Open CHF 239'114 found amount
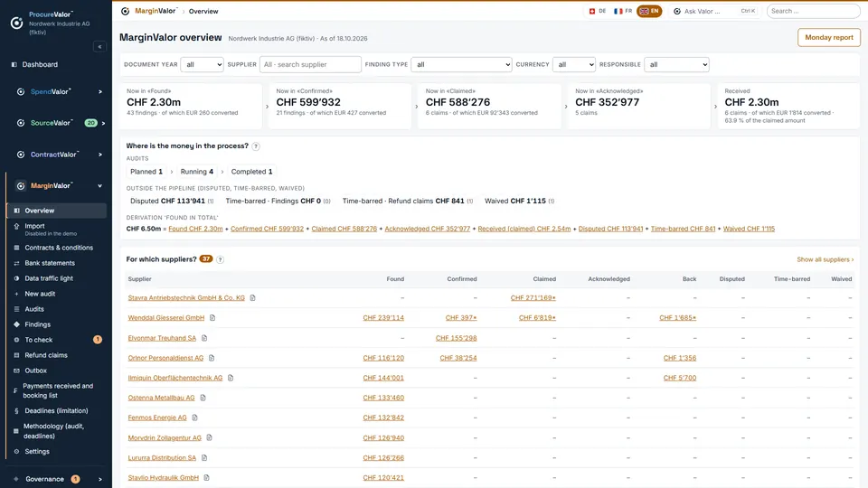 pyautogui.click(x=383, y=317)
